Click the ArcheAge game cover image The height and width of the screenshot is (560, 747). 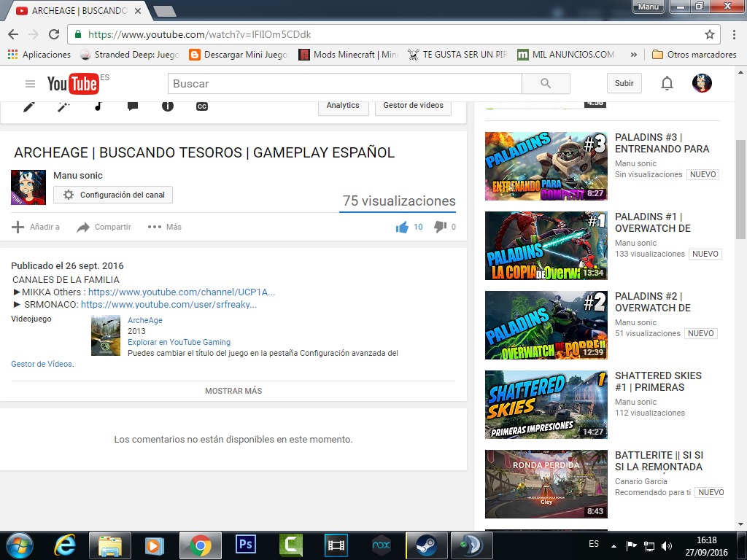[x=106, y=335]
